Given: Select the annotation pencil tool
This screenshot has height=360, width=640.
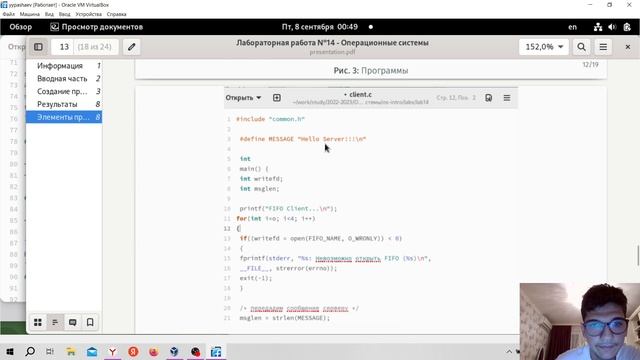Looking at the screenshot, I should point(131,47).
